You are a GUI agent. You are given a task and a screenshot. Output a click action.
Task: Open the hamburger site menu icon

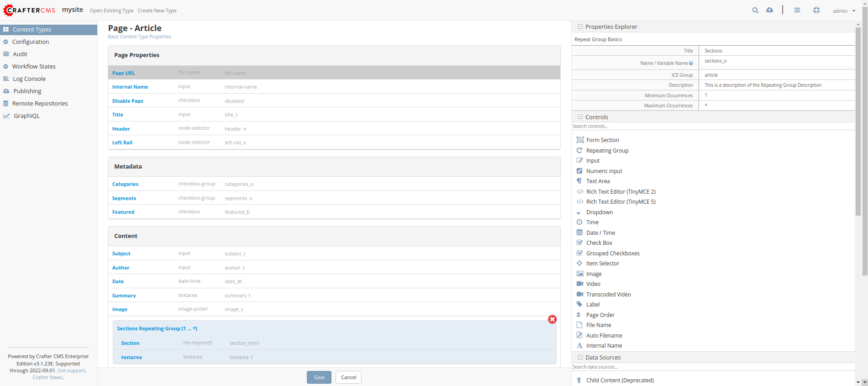[797, 10]
